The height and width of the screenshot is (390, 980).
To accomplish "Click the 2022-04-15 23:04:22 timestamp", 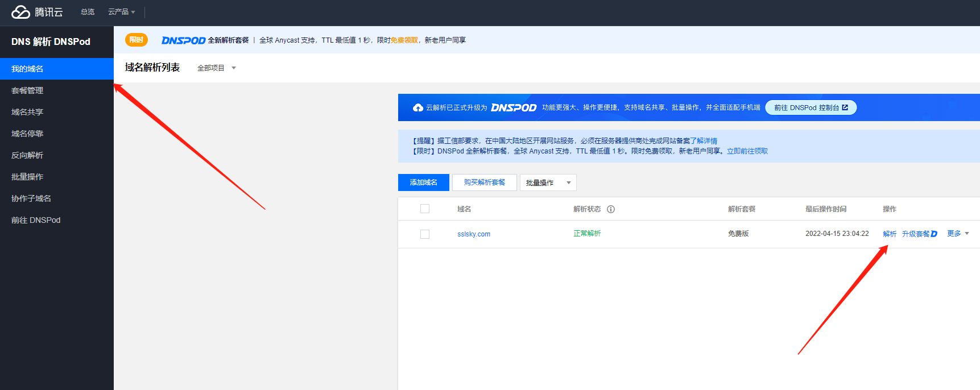I will [837, 234].
